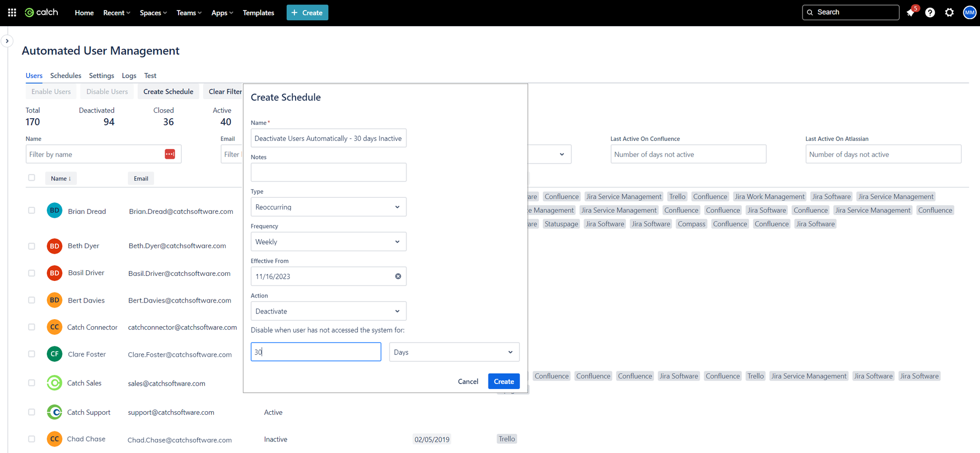This screenshot has height=453, width=980.
Task: Focus the schedule Name input field
Action: 329,138
